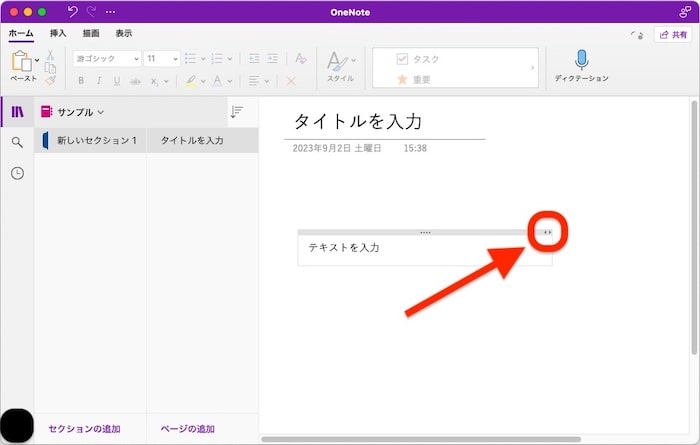
Task: Expand highlight color arrow
Action: [203, 81]
